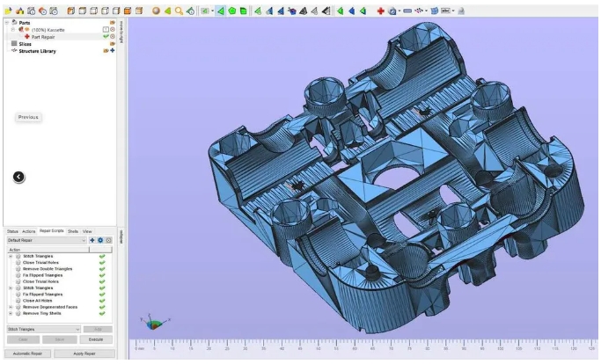Select shells mode with green box icon
The width and height of the screenshot is (601, 364).
[244, 11]
